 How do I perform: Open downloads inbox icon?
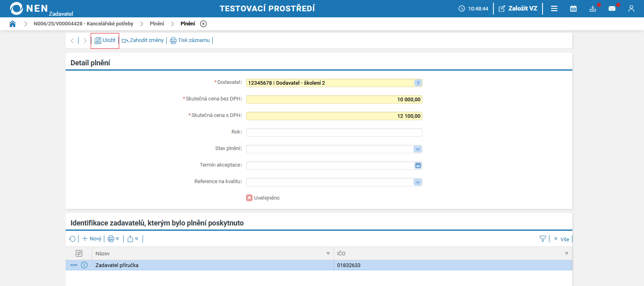pos(593,8)
